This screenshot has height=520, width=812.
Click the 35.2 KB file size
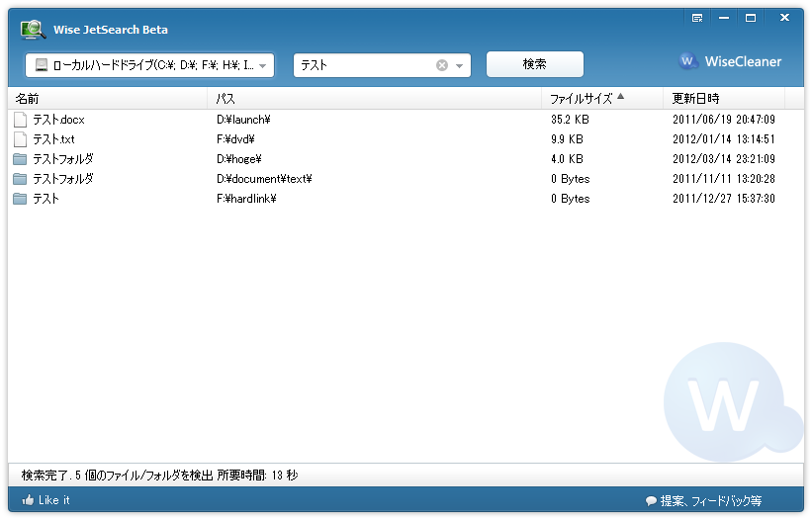[570, 120]
